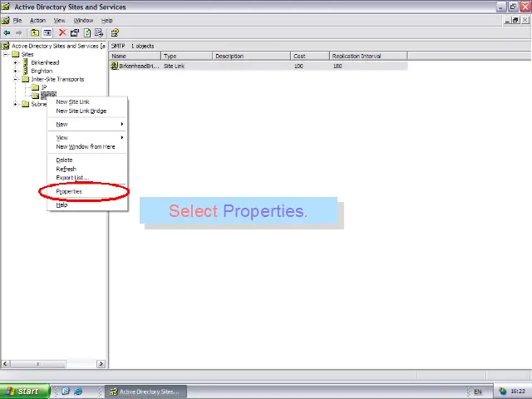
Task: Click the Help toolbar icon
Action: pyautogui.click(x=115, y=33)
